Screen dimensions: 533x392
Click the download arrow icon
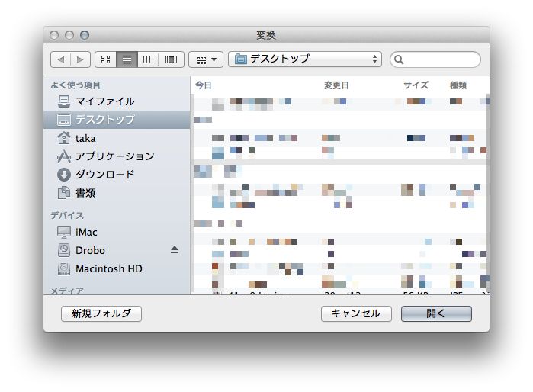pos(64,175)
